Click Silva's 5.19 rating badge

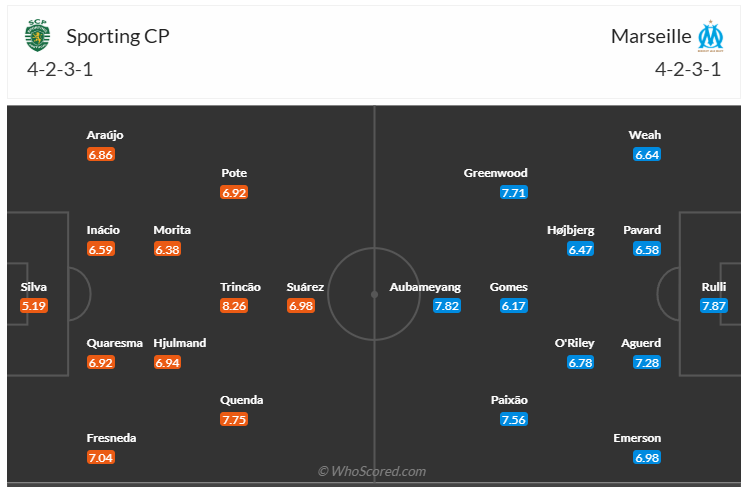tap(34, 306)
